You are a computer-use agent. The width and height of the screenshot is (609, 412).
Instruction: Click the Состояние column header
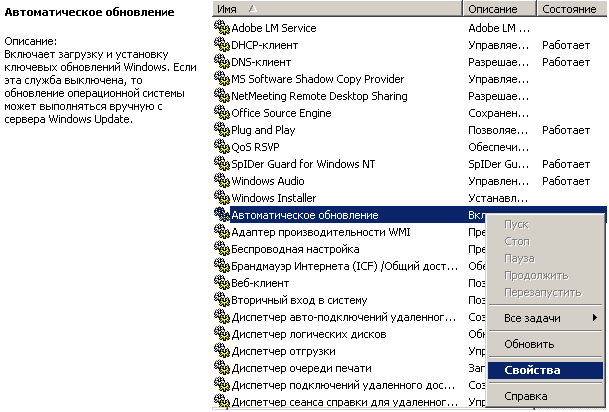point(572,9)
